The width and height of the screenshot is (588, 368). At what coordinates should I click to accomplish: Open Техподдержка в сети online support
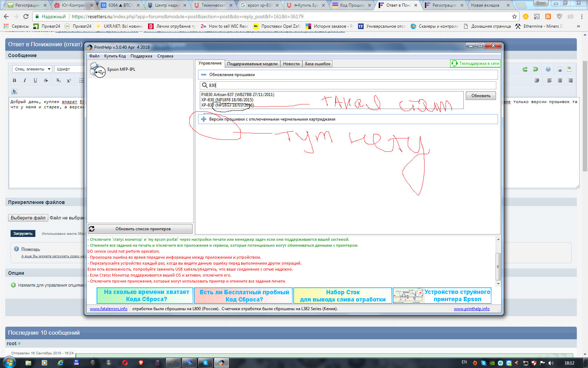pos(475,63)
